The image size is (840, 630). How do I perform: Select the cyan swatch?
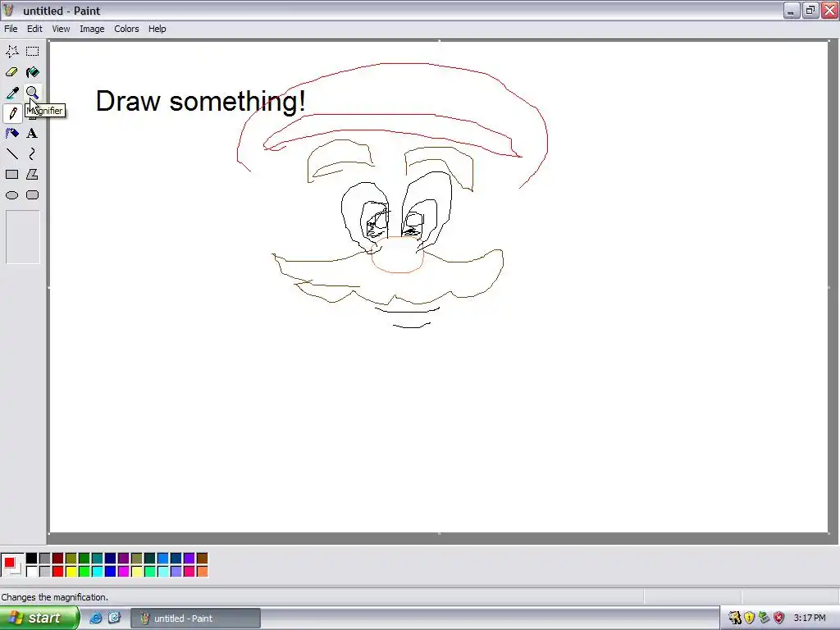tap(98, 572)
